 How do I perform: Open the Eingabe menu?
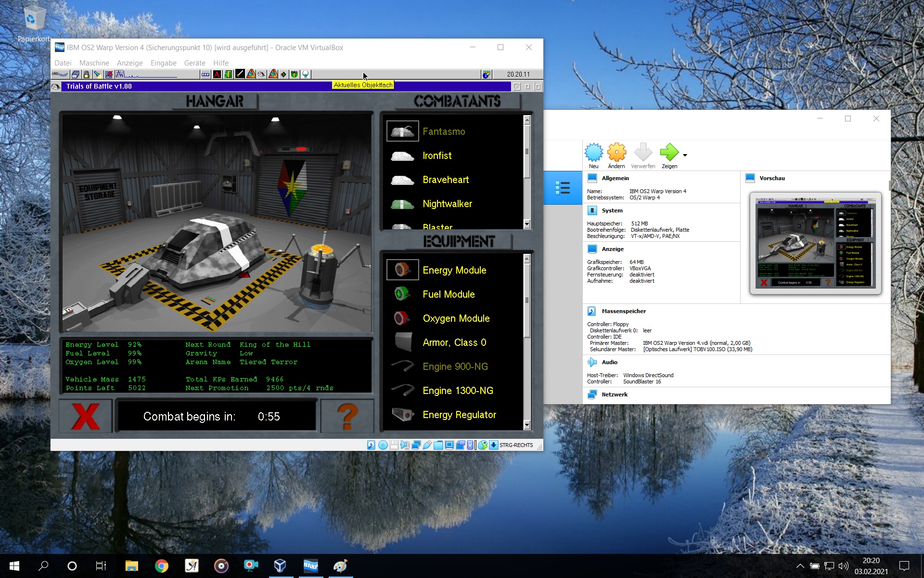pos(164,63)
